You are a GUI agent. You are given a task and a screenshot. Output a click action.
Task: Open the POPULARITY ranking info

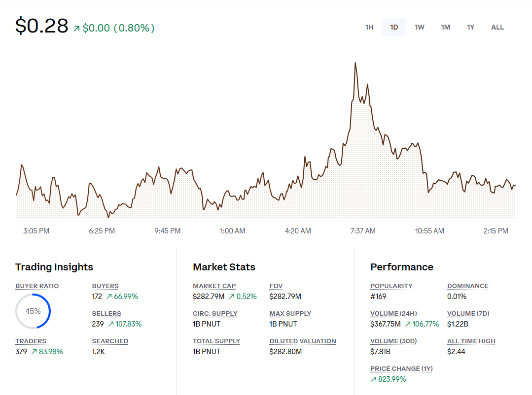click(x=391, y=286)
